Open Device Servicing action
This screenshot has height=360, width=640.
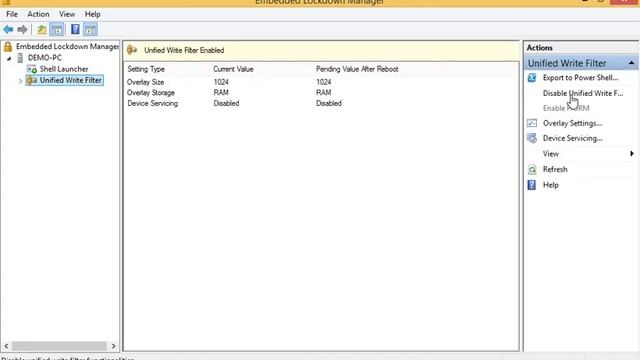(573, 138)
